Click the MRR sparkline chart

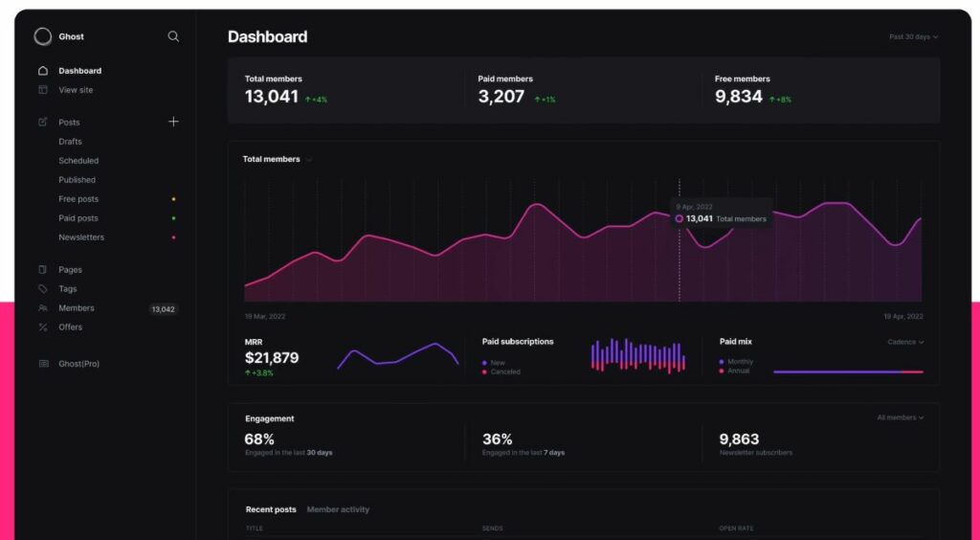pos(397,356)
